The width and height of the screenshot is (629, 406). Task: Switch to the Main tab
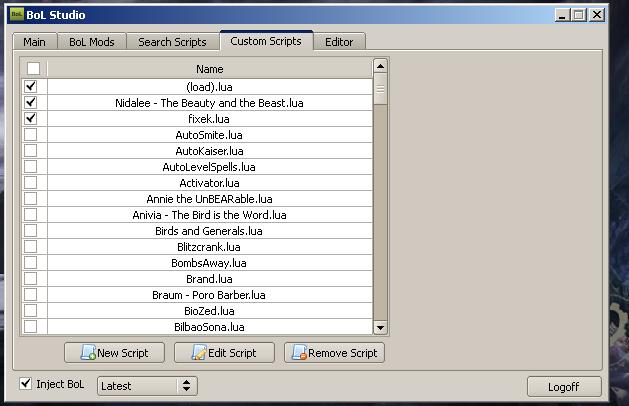tap(34, 42)
